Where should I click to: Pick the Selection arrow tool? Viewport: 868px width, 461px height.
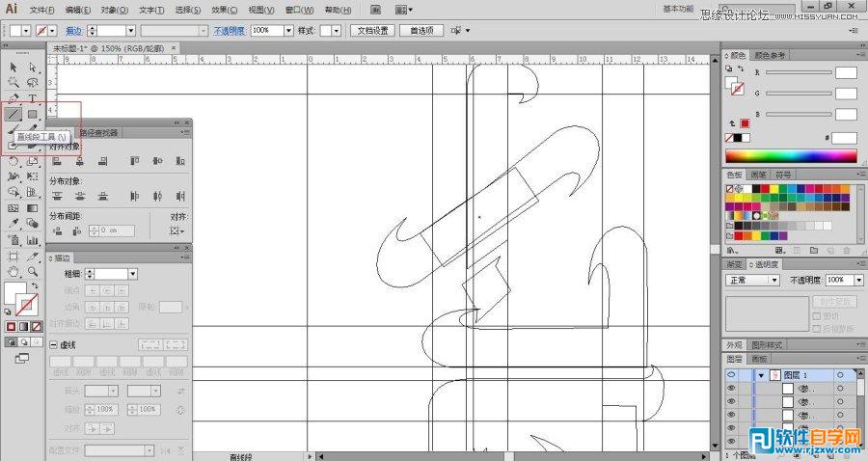click(14, 67)
